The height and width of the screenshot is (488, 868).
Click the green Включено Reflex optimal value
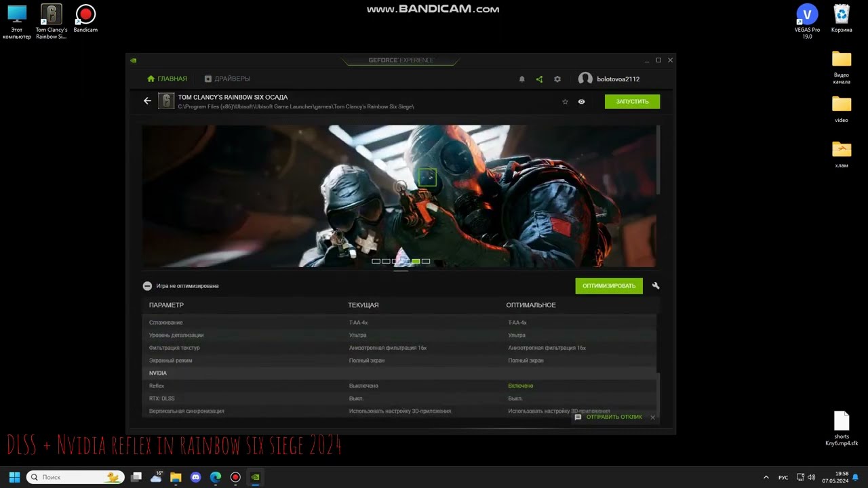[521, 386]
